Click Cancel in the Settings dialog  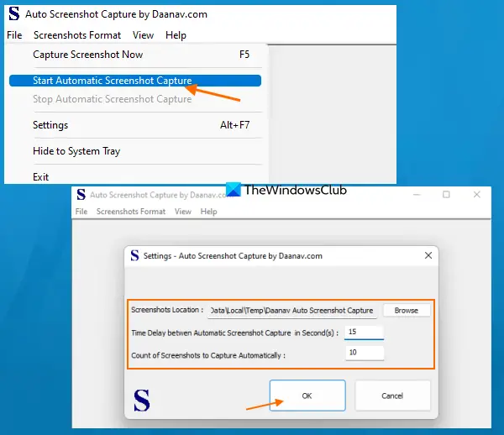tap(392, 396)
